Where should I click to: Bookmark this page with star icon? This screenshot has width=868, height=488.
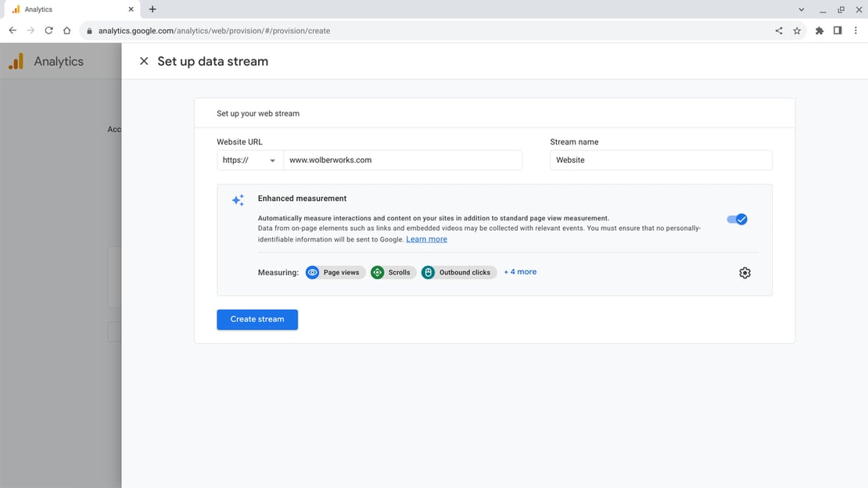797,30
